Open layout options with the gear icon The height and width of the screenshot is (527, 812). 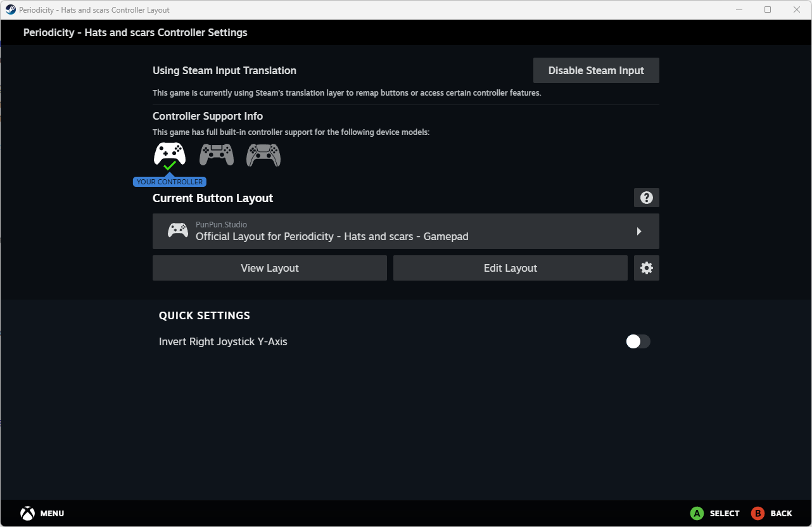pos(647,268)
